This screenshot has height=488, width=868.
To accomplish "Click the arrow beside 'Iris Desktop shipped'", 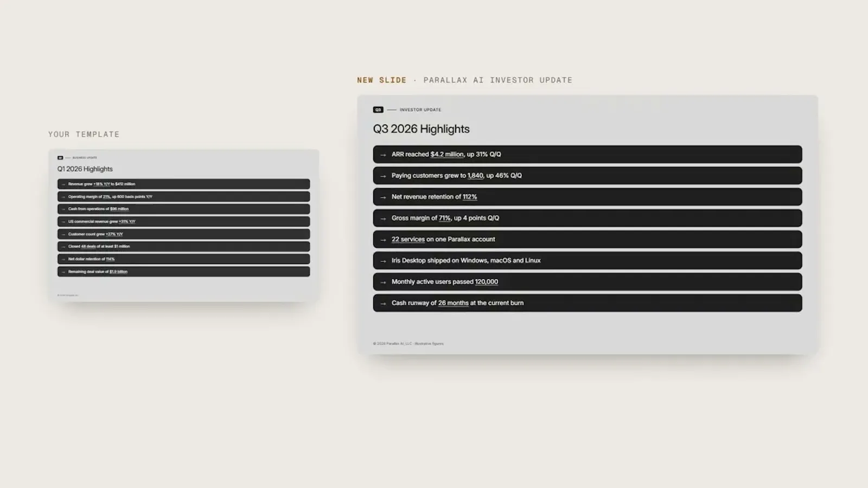I will pos(383,261).
